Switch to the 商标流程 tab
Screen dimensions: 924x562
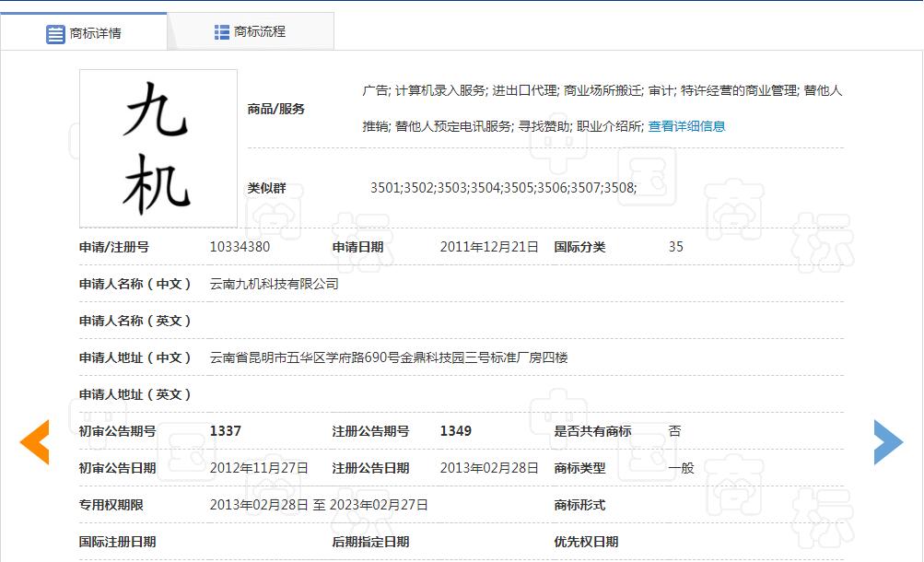click(x=251, y=32)
